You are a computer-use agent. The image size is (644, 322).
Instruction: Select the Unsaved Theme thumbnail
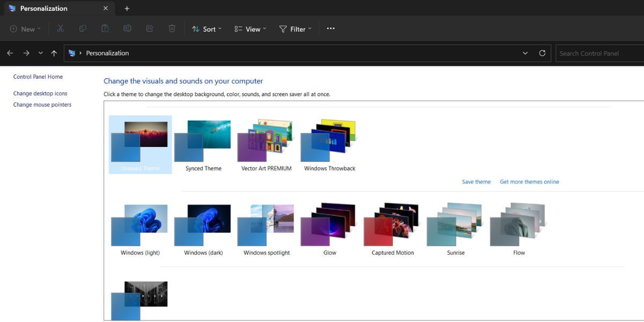pyautogui.click(x=140, y=144)
